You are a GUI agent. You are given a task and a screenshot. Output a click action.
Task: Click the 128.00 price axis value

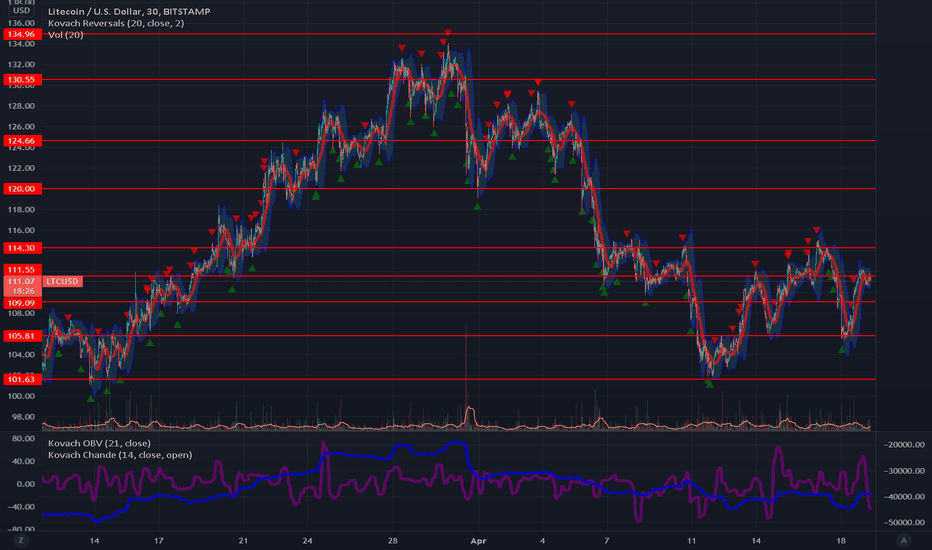(x=21, y=106)
